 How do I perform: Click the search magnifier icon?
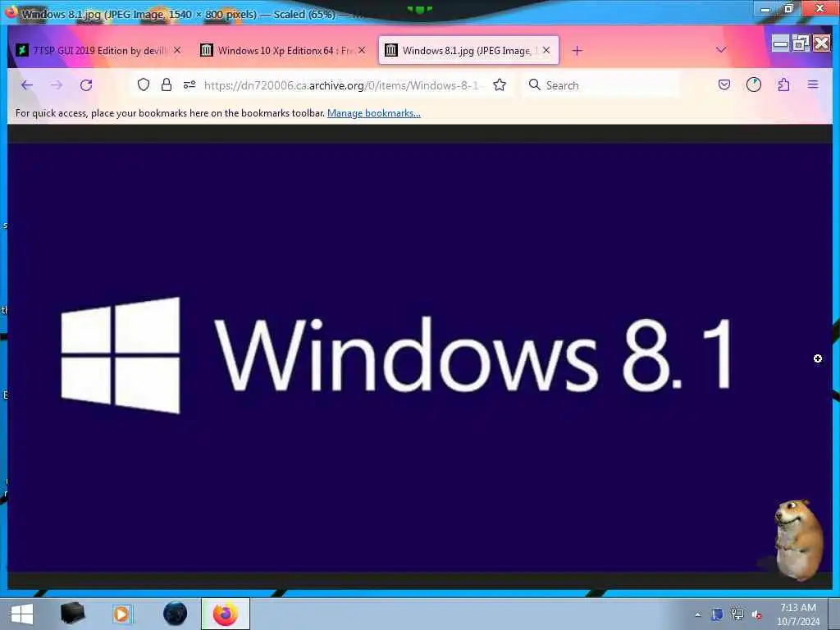[x=534, y=84]
